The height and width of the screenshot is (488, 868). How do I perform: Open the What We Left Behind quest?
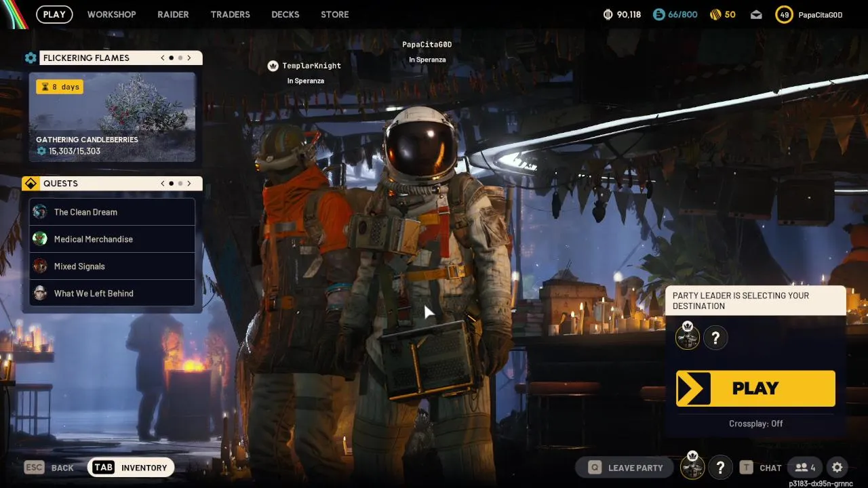tap(112, 293)
